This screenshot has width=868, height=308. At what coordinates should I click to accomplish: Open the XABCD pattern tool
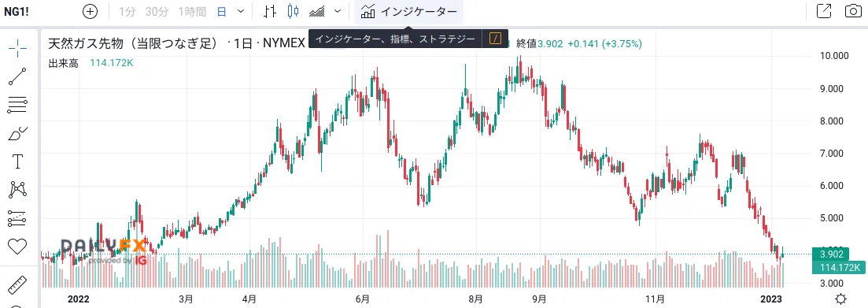click(18, 190)
